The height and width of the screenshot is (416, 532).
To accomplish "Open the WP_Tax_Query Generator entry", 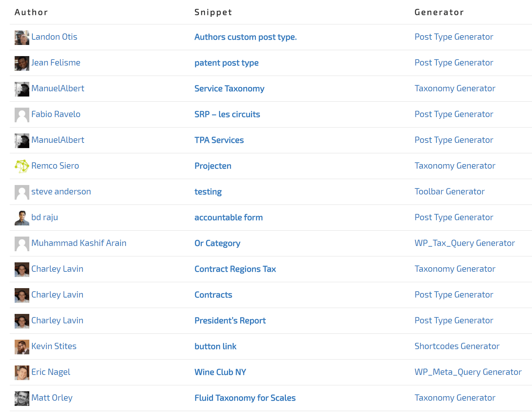I will click(465, 243).
